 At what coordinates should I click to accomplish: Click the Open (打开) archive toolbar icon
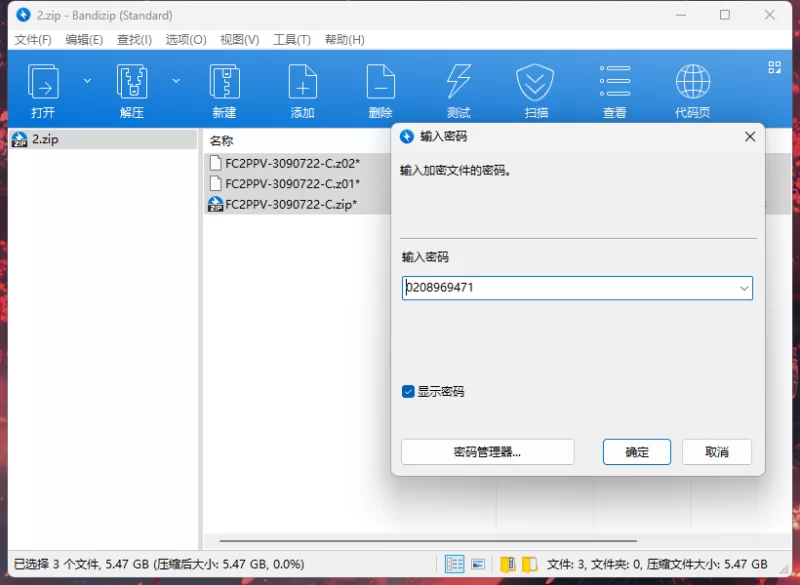coord(43,89)
